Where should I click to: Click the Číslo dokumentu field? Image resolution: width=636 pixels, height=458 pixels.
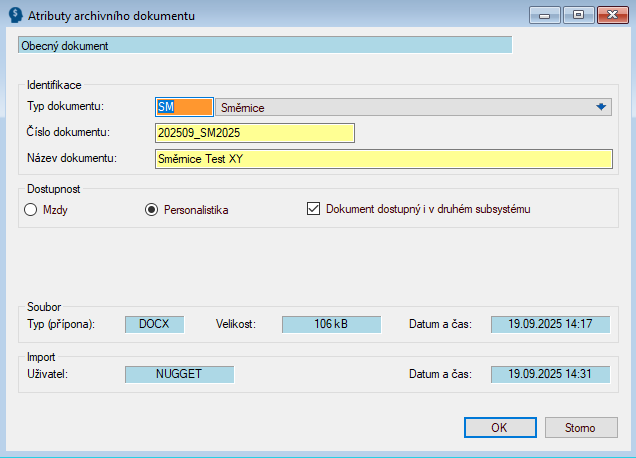pyautogui.click(x=255, y=133)
